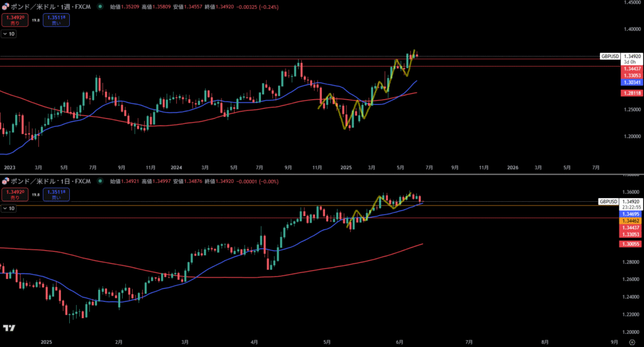The height and width of the screenshot is (347, 644).
Task: Click the 1.24000 level on daily price axis
Action: (630, 297)
